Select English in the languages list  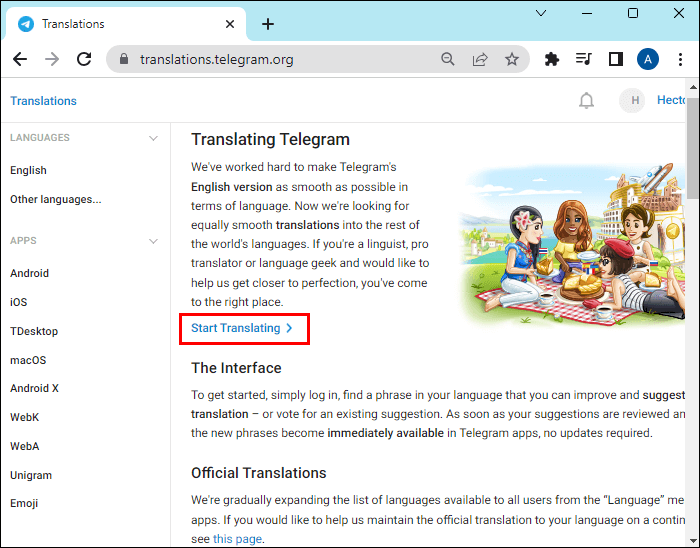pyautogui.click(x=28, y=170)
